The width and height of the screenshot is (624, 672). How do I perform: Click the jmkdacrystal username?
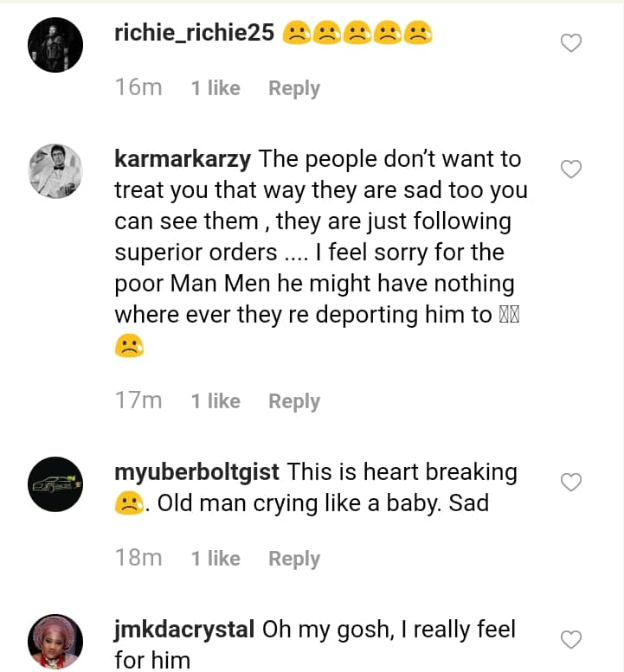tap(184, 630)
